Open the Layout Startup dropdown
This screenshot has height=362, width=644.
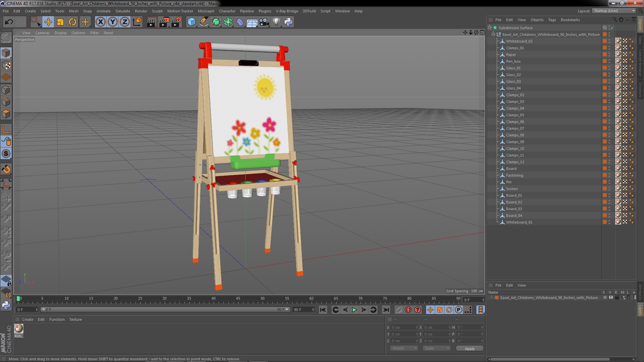pyautogui.click(x=614, y=11)
